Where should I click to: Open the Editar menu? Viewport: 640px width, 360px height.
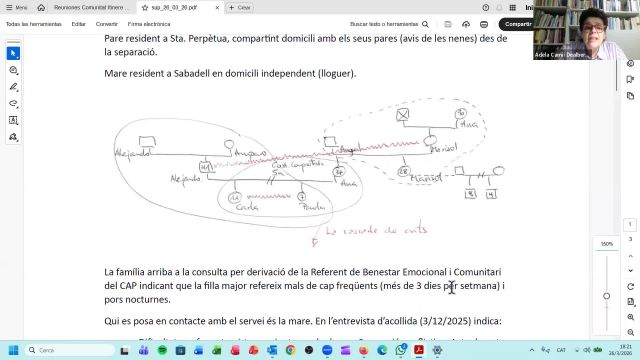pos(78,24)
